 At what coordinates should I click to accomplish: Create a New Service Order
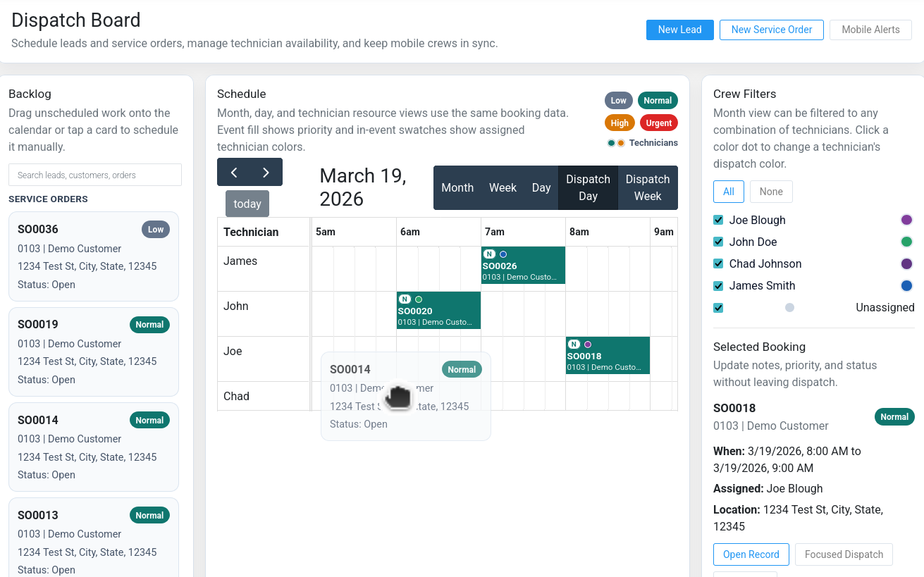coord(771,30)
